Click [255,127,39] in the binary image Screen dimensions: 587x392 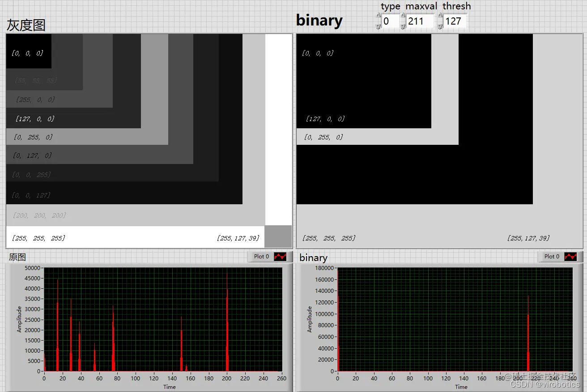528,238
